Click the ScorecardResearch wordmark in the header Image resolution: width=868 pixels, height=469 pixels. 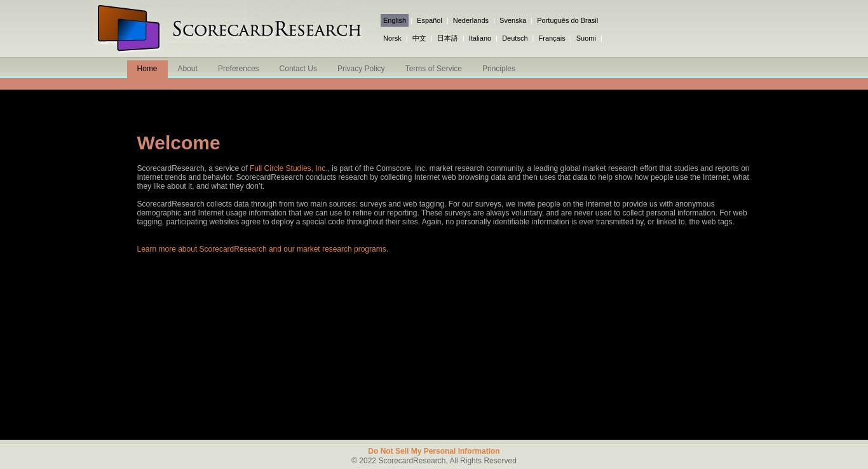pyautogui.click(x=266, y=29)
